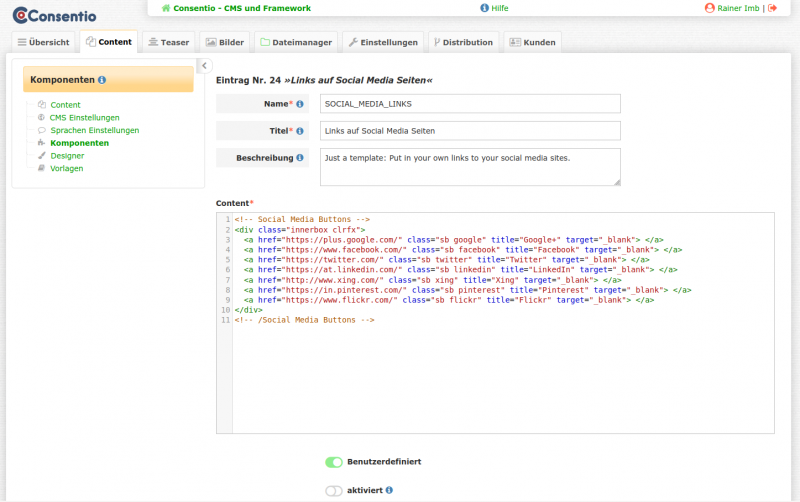This screenshot has height=502, width=800.
Task: Toggle the Benutzerdefiniert switch off
Action: (x=334, y=462)
